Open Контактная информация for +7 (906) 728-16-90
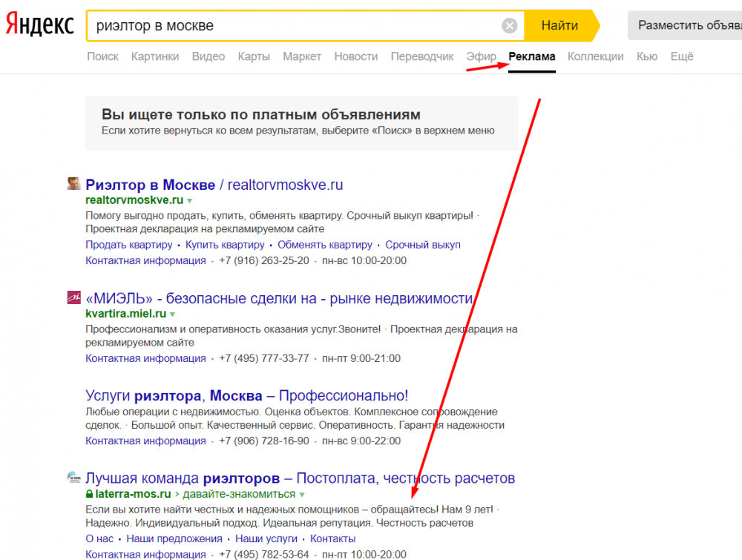742x560 pixels. (x=145, y=441)
